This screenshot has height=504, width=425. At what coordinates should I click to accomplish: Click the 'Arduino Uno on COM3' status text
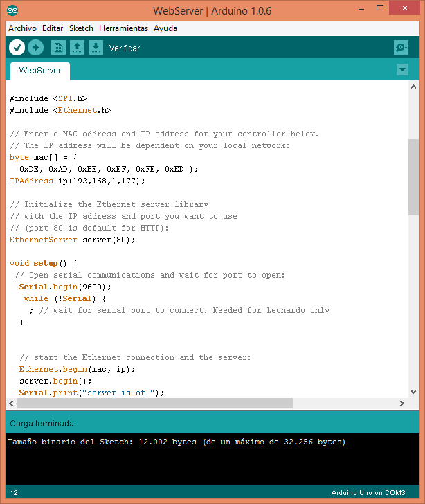click(x=368, y=493)
